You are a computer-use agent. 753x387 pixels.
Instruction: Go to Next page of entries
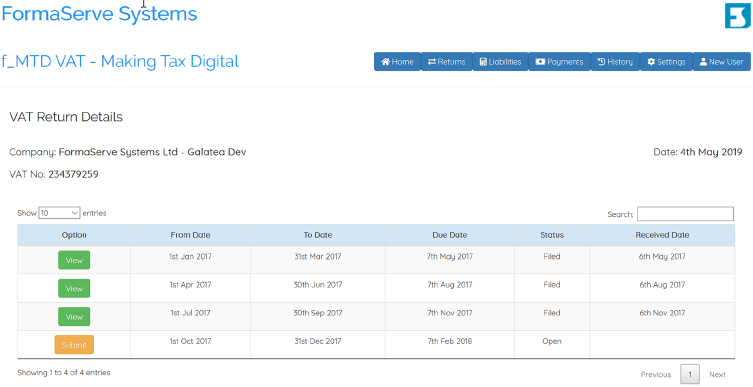click(717, 375)
